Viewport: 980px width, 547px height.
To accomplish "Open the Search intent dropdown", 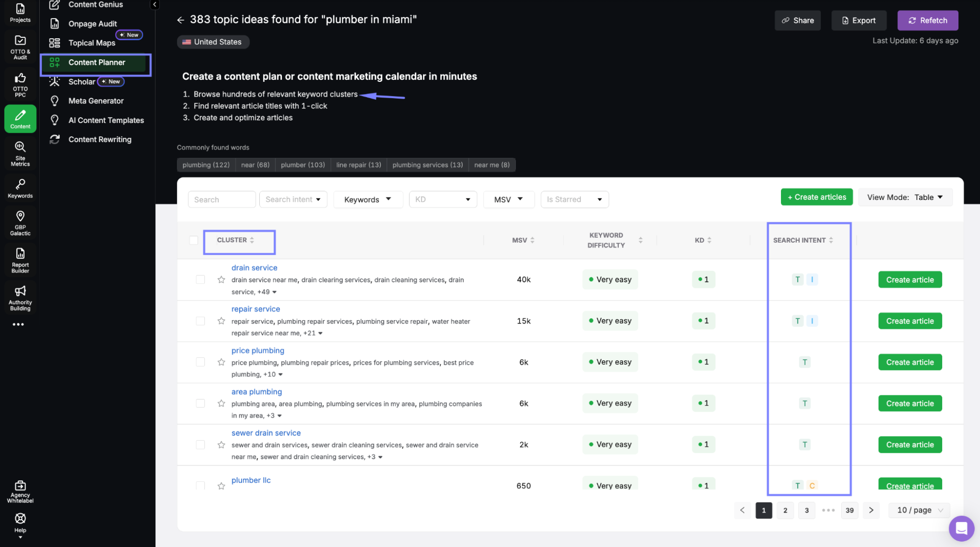I will [293, 199].
